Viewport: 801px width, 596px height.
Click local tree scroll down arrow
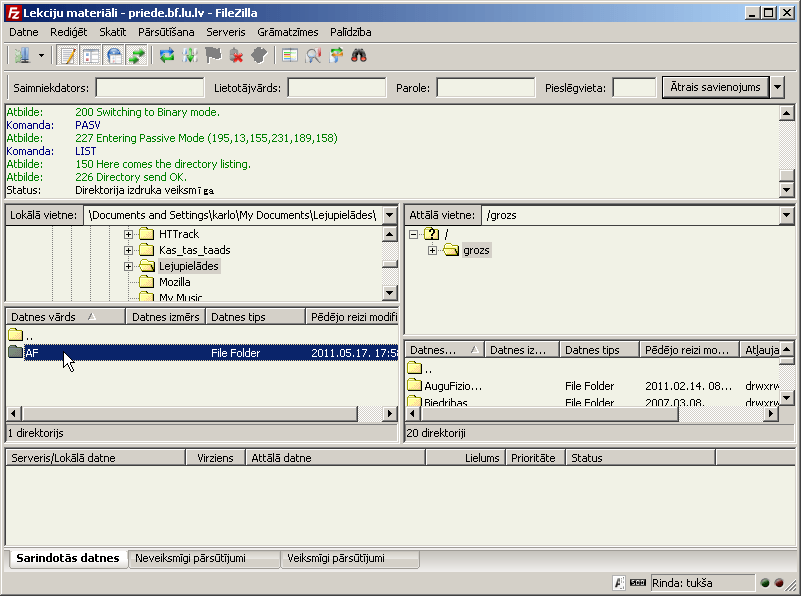(x=390, y=293)
